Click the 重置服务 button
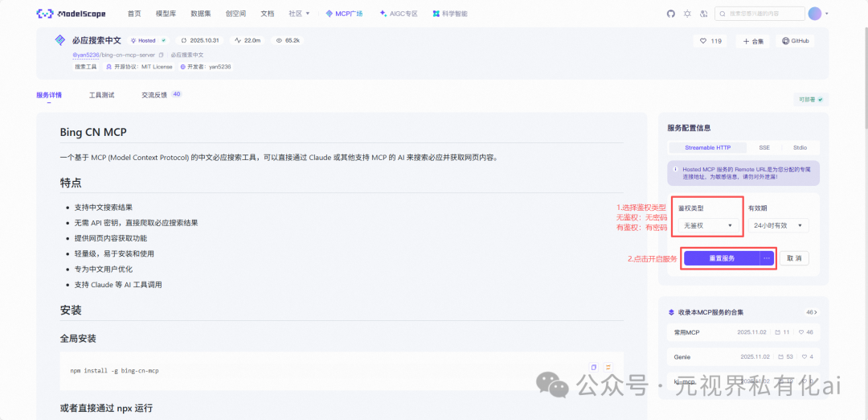The width and height of the screenshot is (868, 420). (722, 258)
